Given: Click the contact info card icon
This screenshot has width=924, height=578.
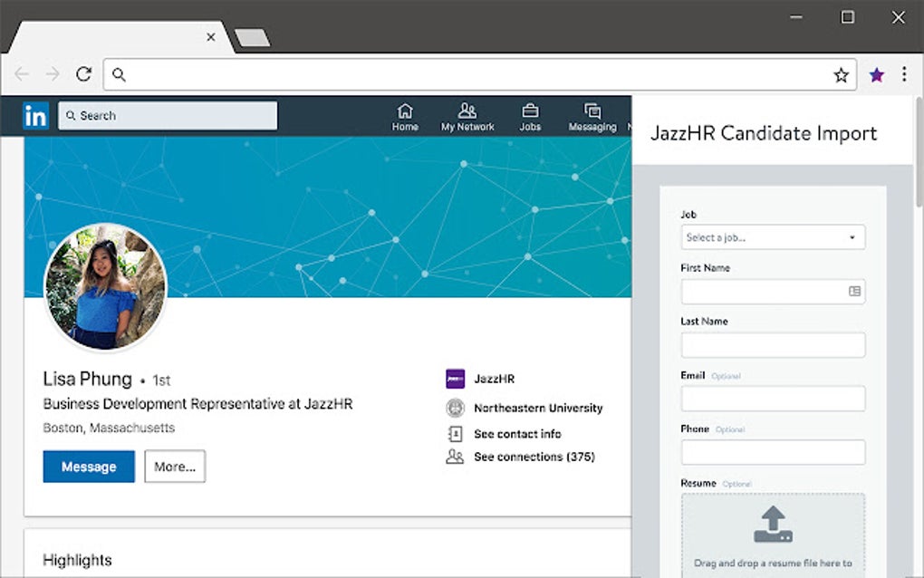Looking at the screenshot, I should pyautogui.click(x=455, y=434).
